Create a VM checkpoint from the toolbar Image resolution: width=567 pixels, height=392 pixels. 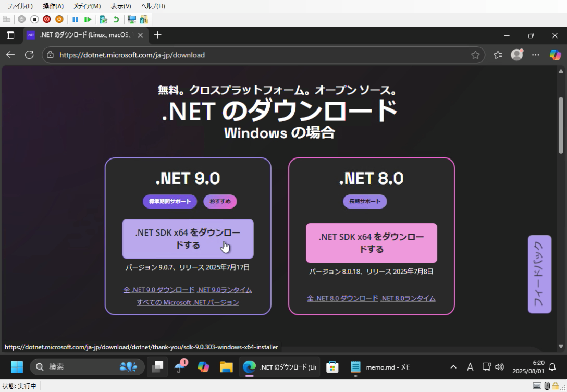click(x=103, y=19)
